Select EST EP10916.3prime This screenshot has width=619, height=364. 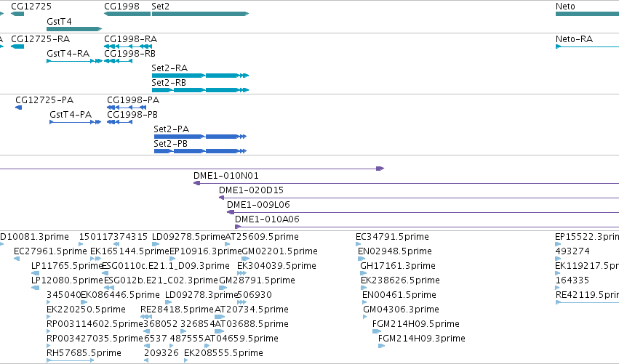(205, 251)
